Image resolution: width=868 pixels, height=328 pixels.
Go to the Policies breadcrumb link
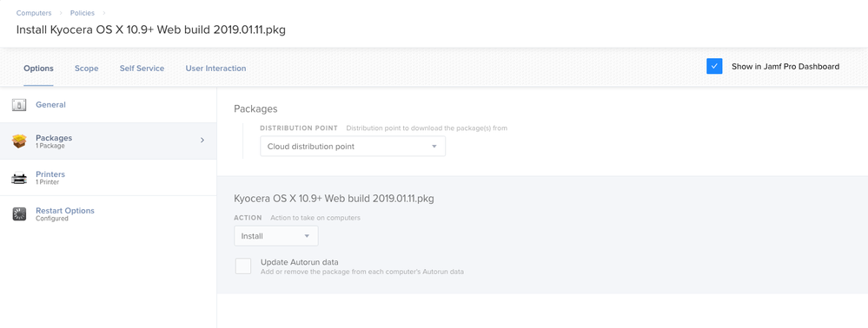pos(82,13)
